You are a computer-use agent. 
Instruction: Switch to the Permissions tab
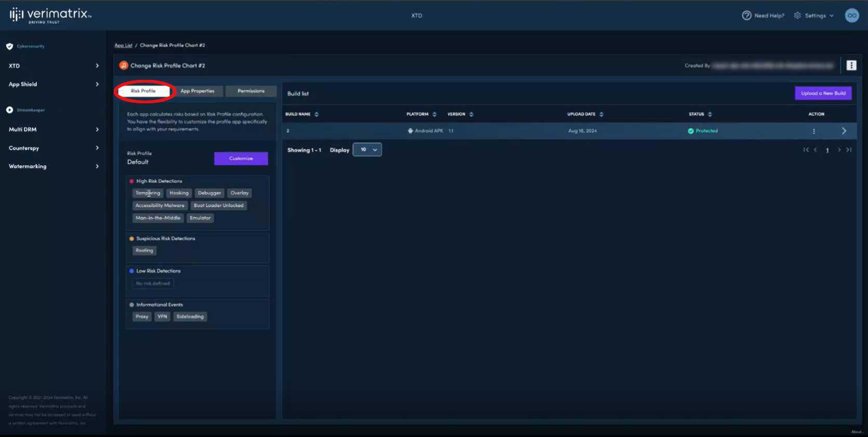[x=251, y=91]
